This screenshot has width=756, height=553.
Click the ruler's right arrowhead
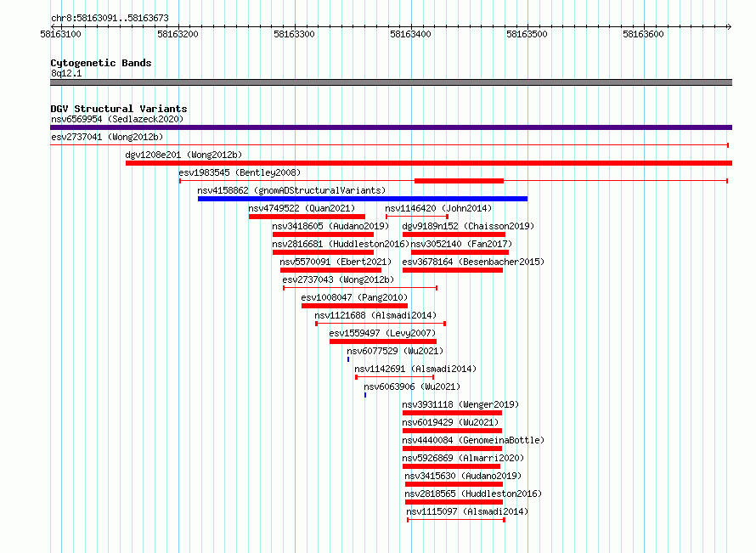point(730,26)
